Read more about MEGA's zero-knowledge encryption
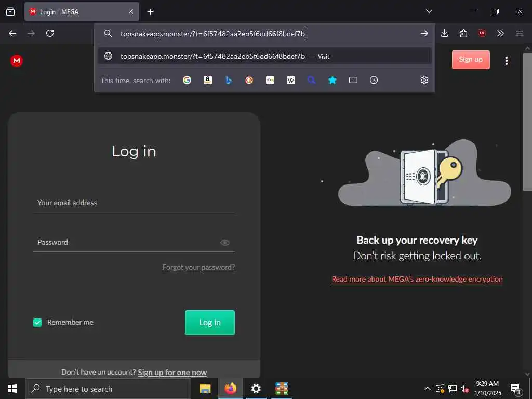The width and height of the screenshot is (532, 399). click(x=417, y=279)
